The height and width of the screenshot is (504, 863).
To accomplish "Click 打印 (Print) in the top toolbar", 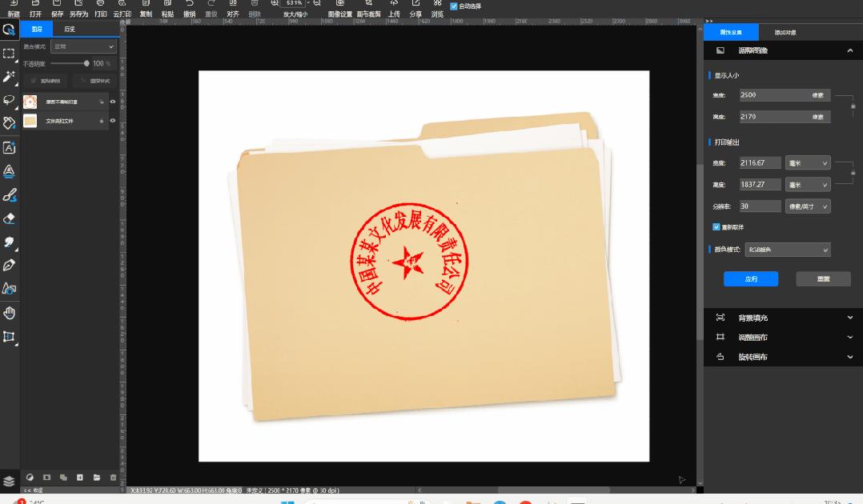I will [x=100, y=9].
